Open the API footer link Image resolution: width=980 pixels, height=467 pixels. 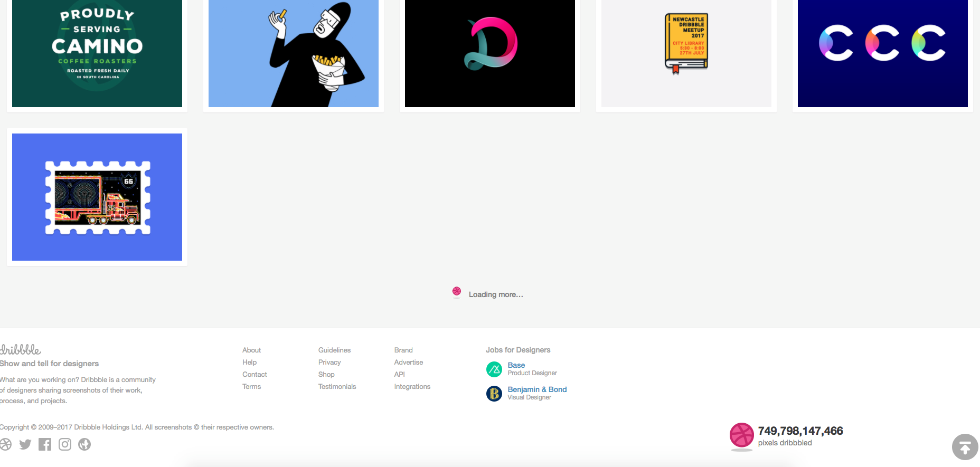[399, 375]
